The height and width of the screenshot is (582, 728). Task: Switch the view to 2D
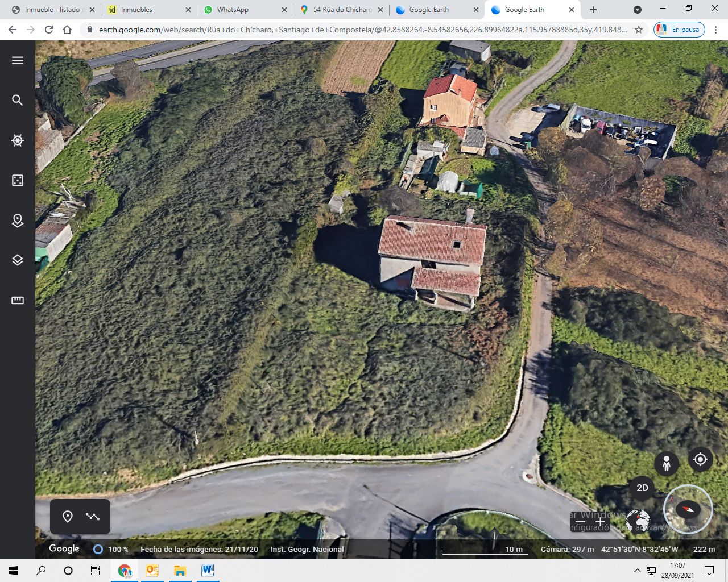pos(643,488)
